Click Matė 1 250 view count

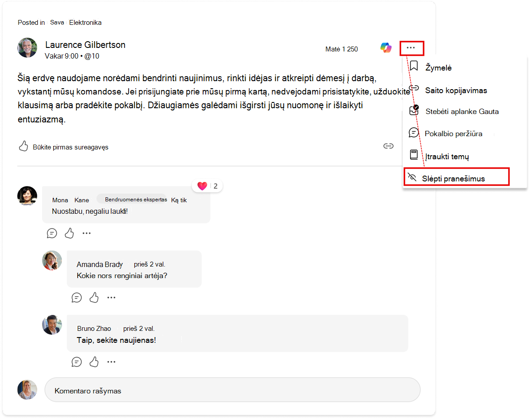(341, 49)
